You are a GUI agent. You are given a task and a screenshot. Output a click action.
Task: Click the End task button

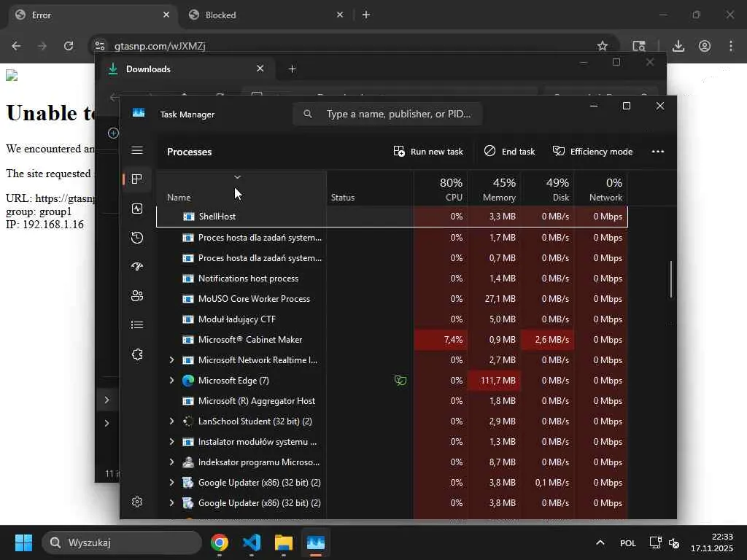pyautogui.click(x=509, y=152)
